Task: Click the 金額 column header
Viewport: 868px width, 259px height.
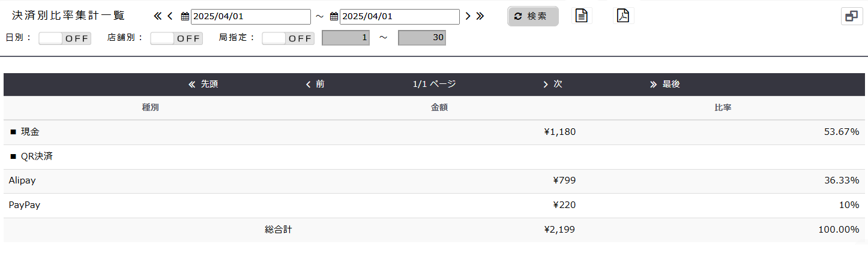Action: pos(439,108)
